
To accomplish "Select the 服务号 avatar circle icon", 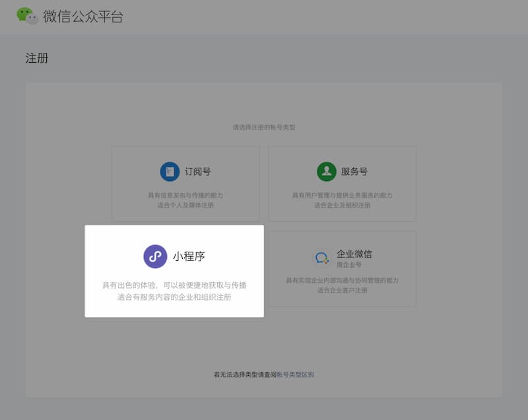I will [325, 170].
